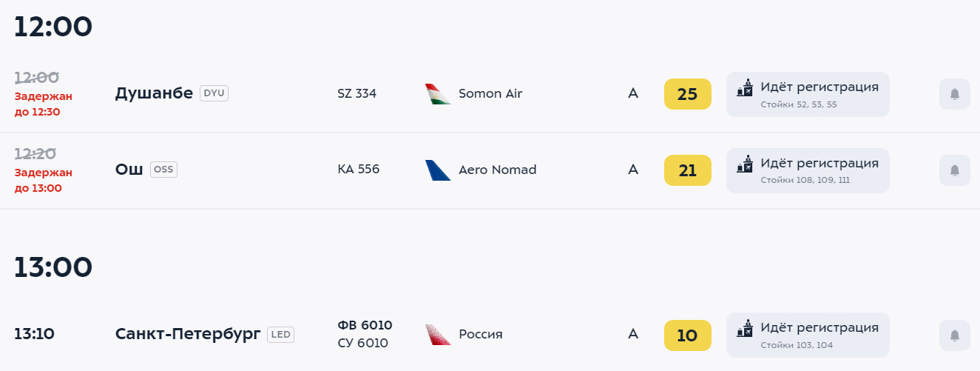Open the Душанбе destination link
The image size is (980, 371).
click(154, 93)
